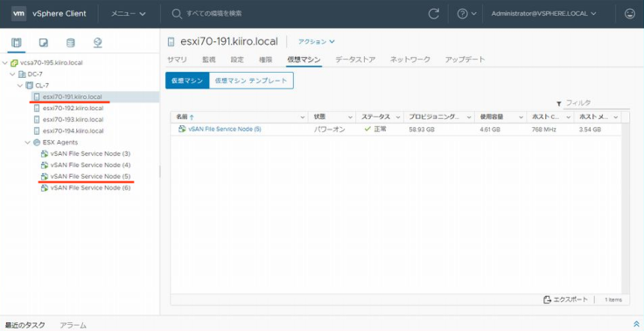Click the 768 MHz table cell
Viewport: 644px width, 331px height.
tap(543, 130)
